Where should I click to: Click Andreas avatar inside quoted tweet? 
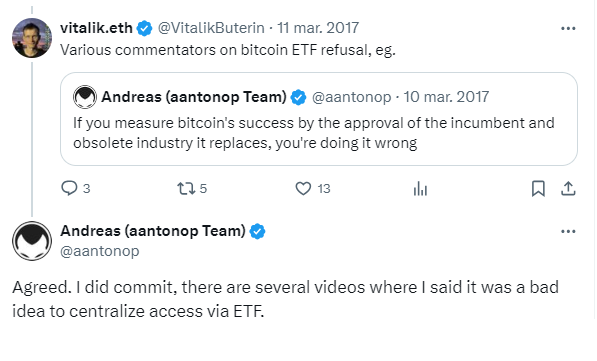click(85, 97)
